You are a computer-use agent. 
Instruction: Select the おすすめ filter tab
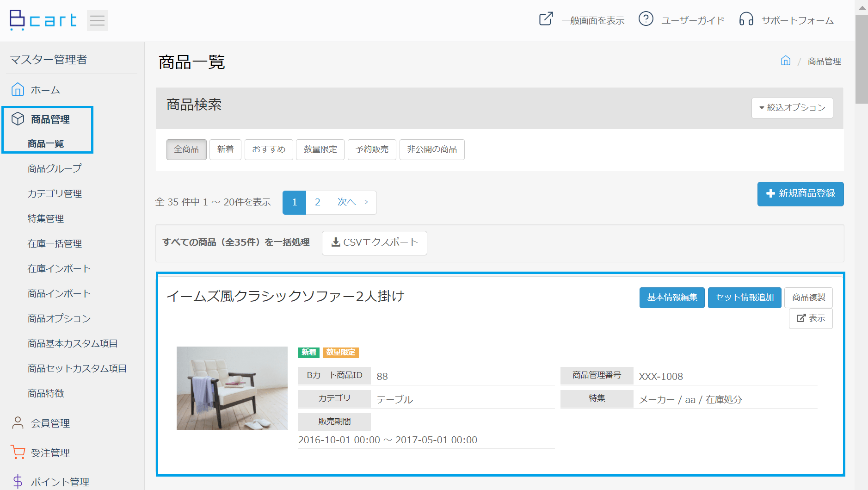(269, 149)
